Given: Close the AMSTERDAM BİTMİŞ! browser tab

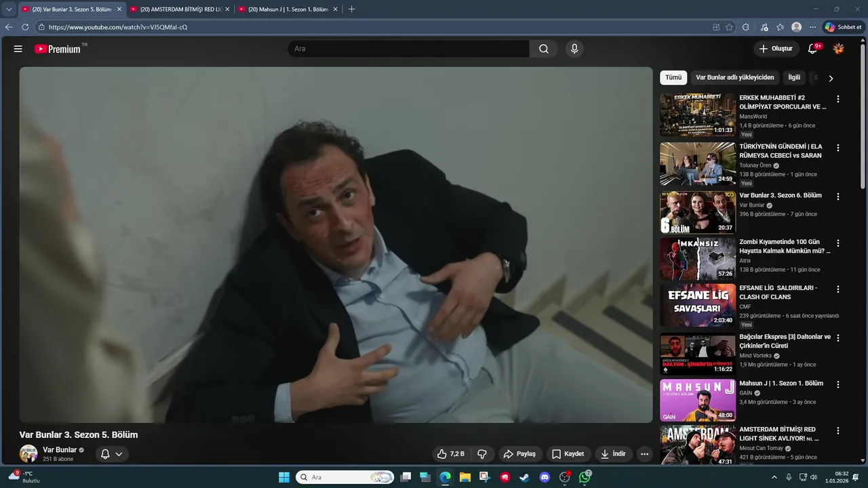Looking at the screenshot, I should pos(227,9).
